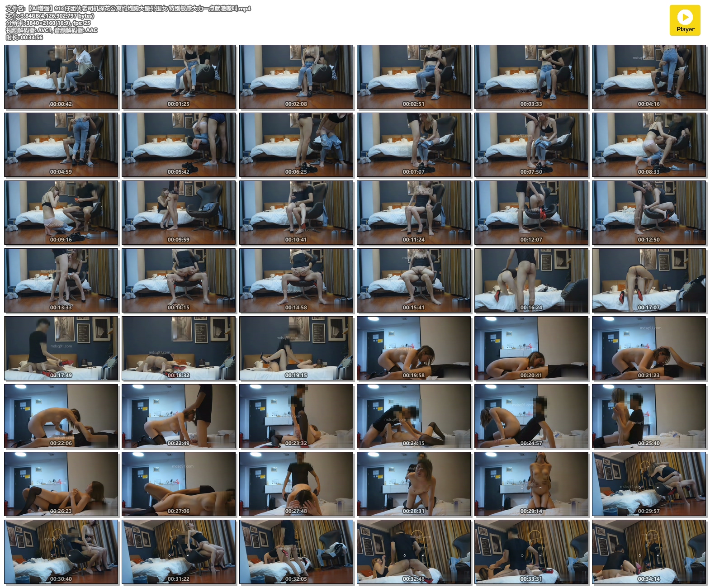Open the frame at 00:04:16
The height and width of the screenshot is (588, 710).
[649, 77]
